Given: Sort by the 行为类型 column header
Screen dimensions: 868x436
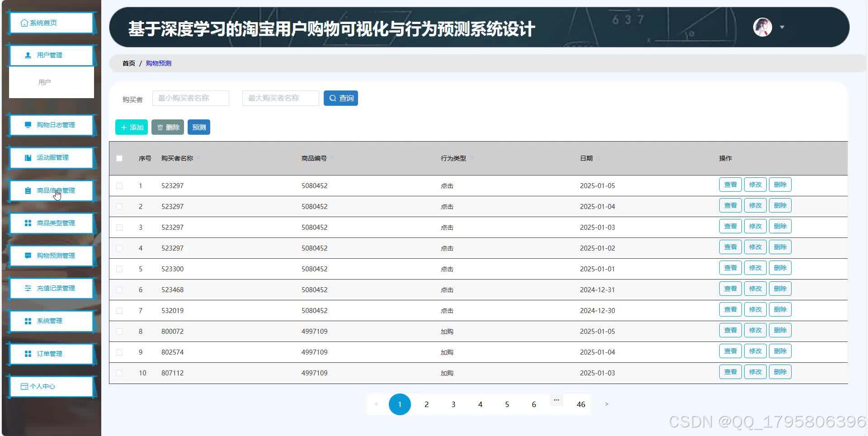Looking at the screenshot, I should click(453, 158).
